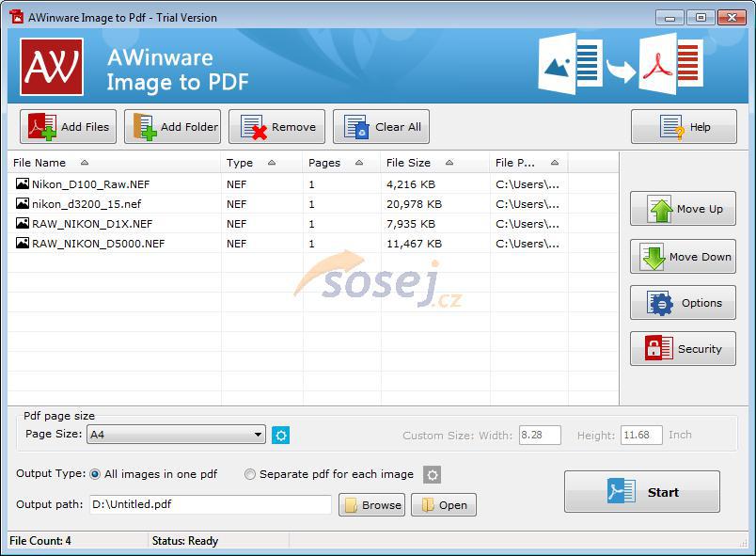Remove the selected file using Remove

[x=276, y=127]
